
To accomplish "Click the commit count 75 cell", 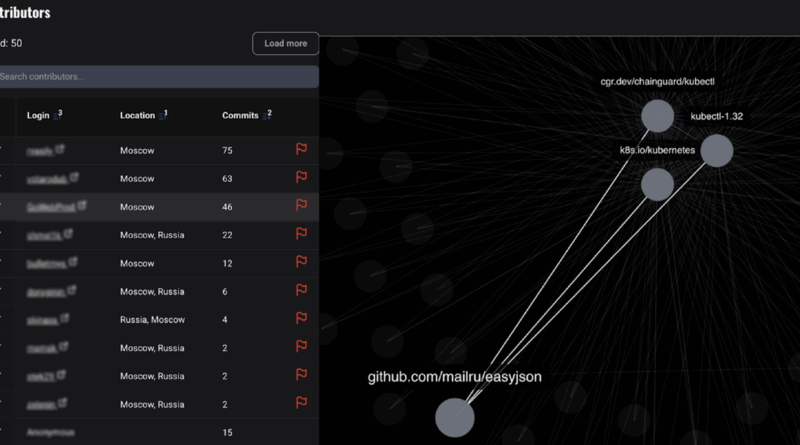I will 227,151.
